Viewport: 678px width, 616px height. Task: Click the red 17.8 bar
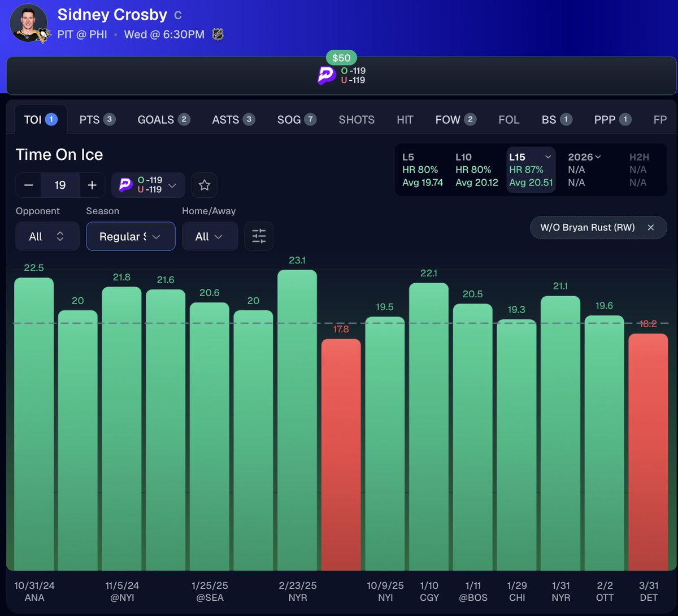click(x=341, y=454)
